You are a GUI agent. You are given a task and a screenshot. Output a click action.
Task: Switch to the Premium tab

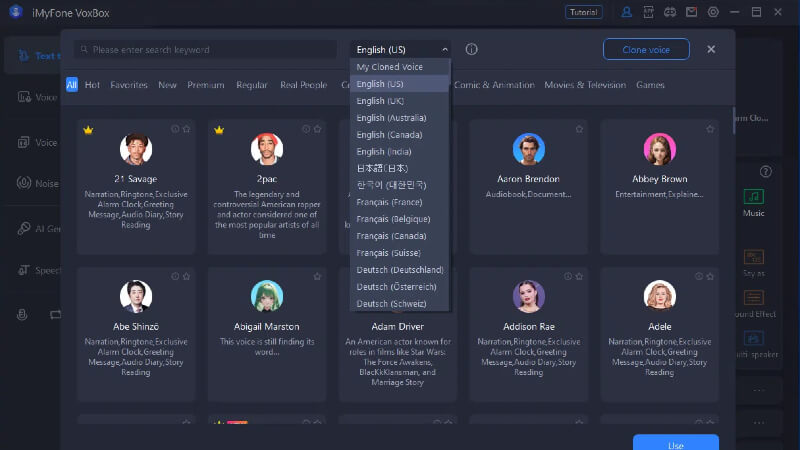(206, 85)
